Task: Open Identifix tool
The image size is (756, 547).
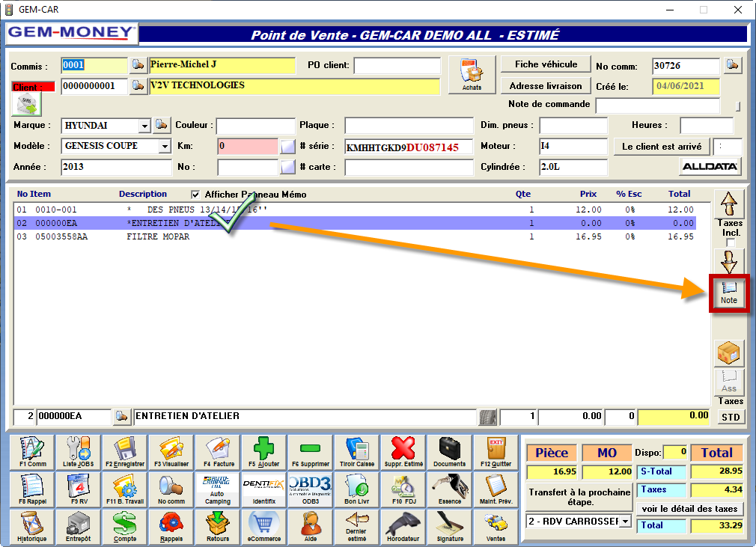Action: click(x=264, y=489)
